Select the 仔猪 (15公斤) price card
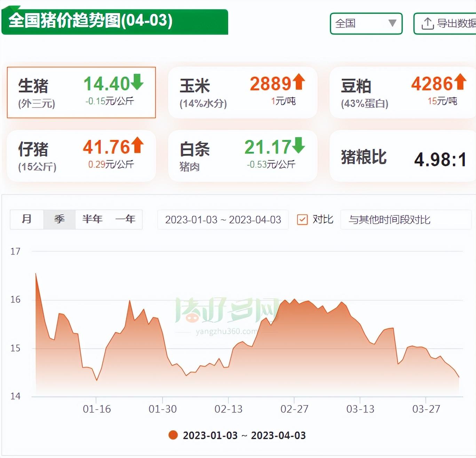The image size is (476, 458). pos(81,156)
